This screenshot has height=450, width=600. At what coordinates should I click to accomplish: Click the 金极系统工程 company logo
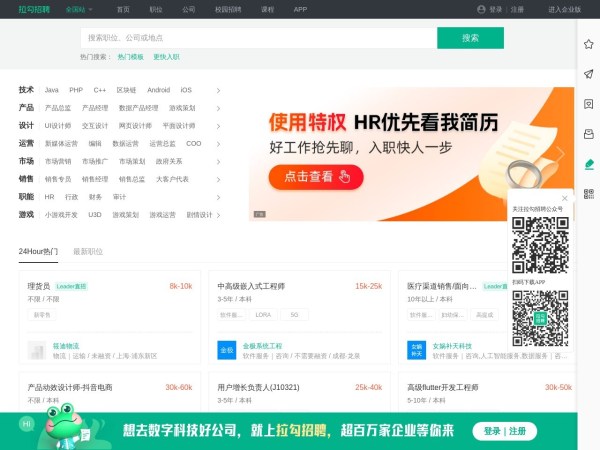225,350
